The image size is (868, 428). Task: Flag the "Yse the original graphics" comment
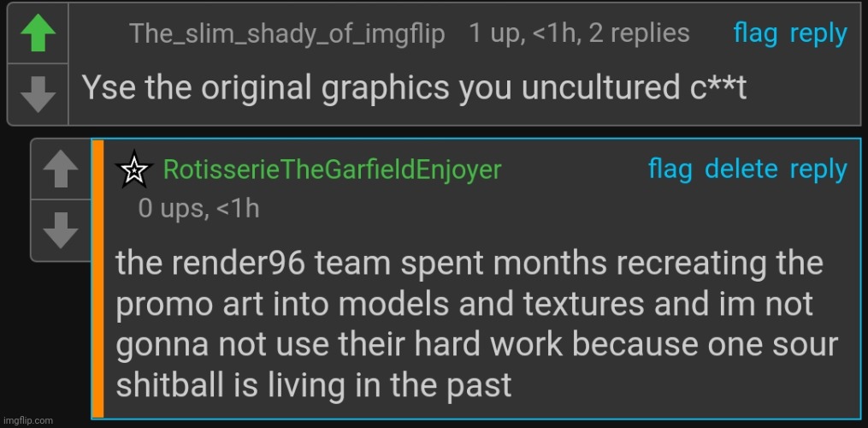755,34
